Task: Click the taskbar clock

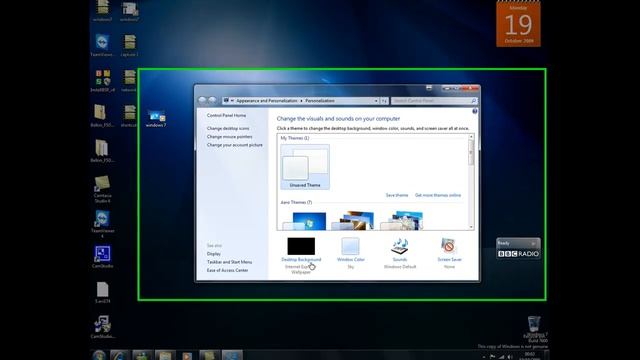Action: coord(529,356)
